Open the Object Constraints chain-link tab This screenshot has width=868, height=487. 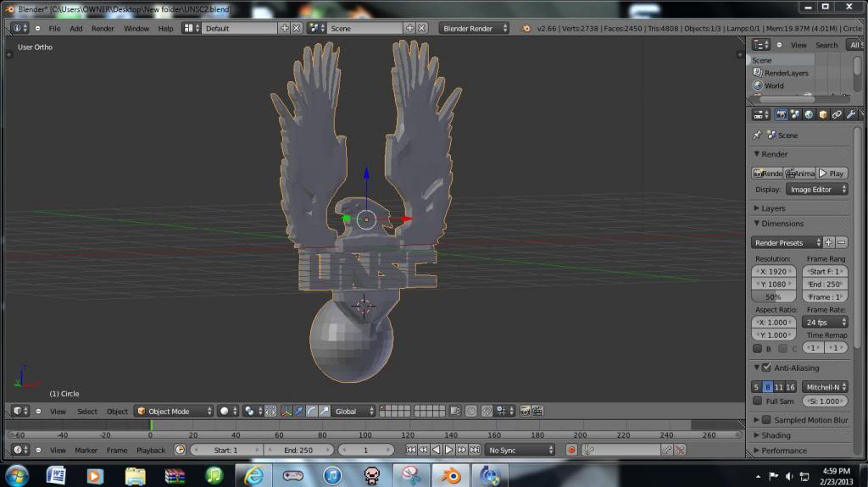point(837,114)
